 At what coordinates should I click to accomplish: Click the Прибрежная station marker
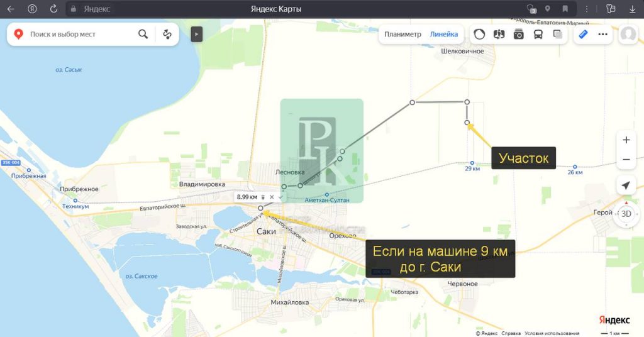[x=29, y=170]
